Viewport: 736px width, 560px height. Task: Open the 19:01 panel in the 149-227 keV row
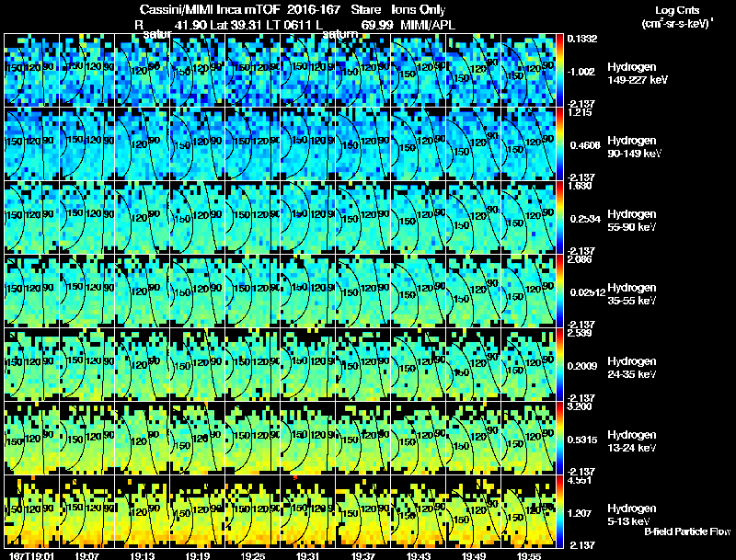click(x=31, y=70)
